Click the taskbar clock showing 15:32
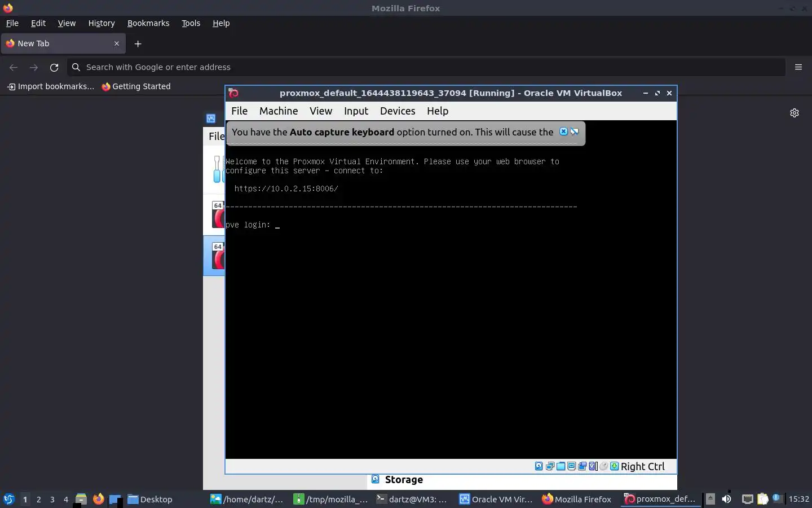812x508 pixels. 798,499
